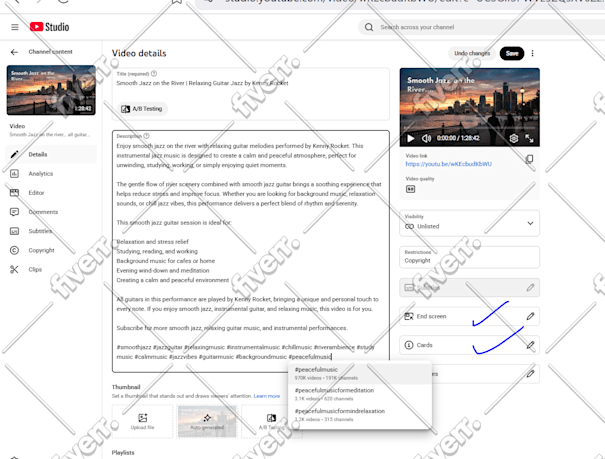Open Subtitles in the sidebar
Viewport: 605px width, 459px height.
51,231
